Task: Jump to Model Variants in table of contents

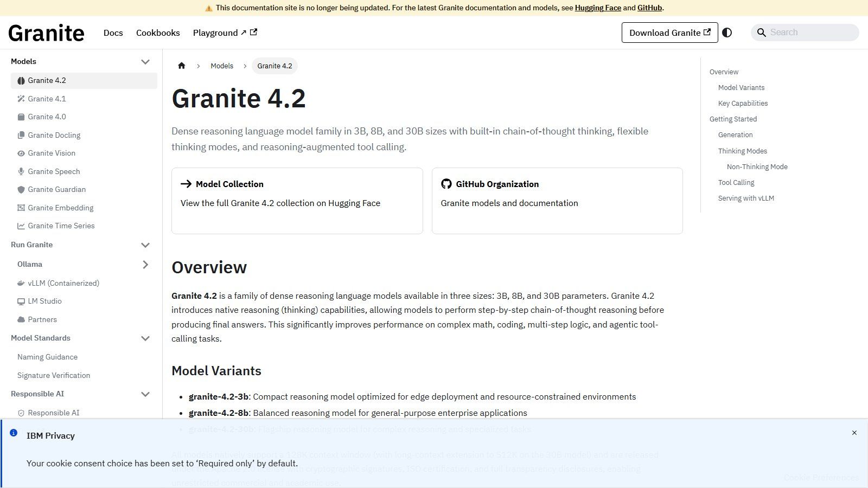Action: coord(741,87)
